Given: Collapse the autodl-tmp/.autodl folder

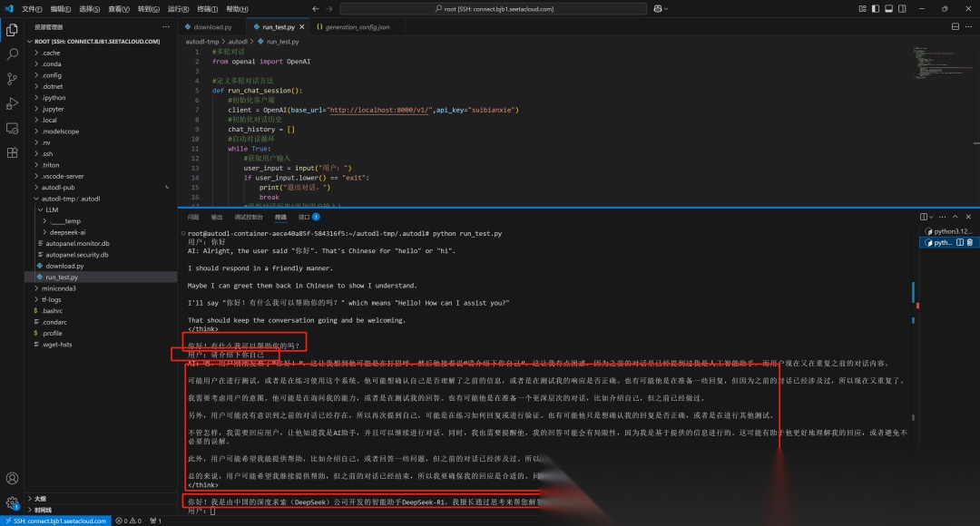Looking at the screenshot, I should (x=101, y=199).
